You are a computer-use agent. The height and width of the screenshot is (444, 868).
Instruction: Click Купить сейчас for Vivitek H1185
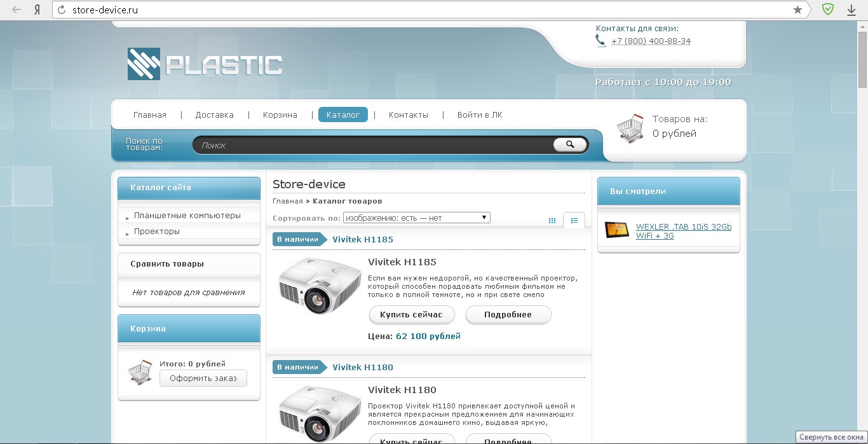pos(411,314)
